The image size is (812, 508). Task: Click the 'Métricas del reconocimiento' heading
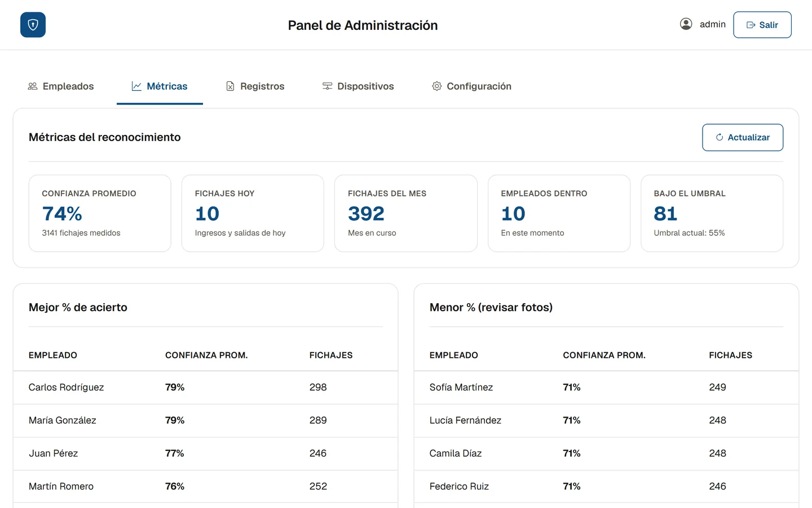(x=105, y=137)
